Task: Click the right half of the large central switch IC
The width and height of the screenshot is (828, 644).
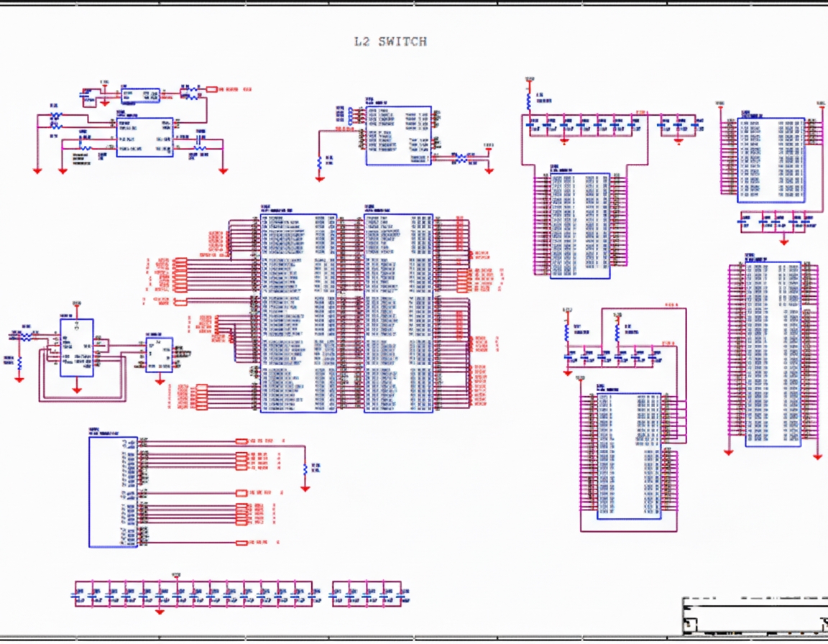Action: (x=399, y=313)
